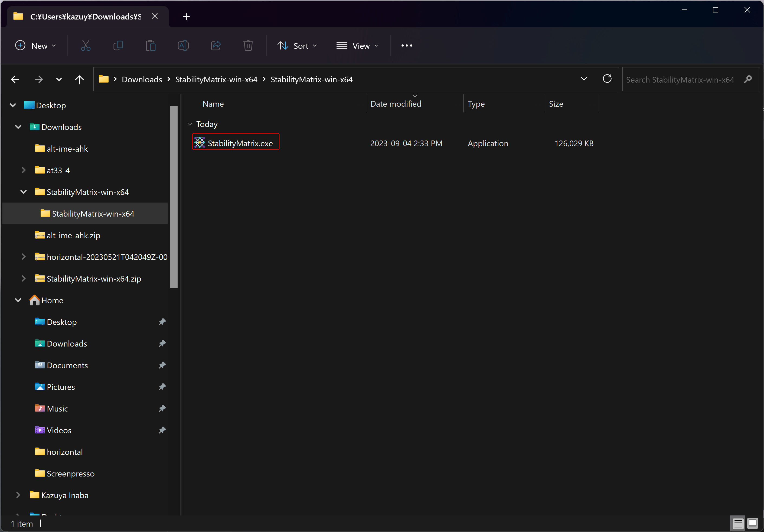764x532 pixels.
Task: Open the View menu
Action: 357,45
